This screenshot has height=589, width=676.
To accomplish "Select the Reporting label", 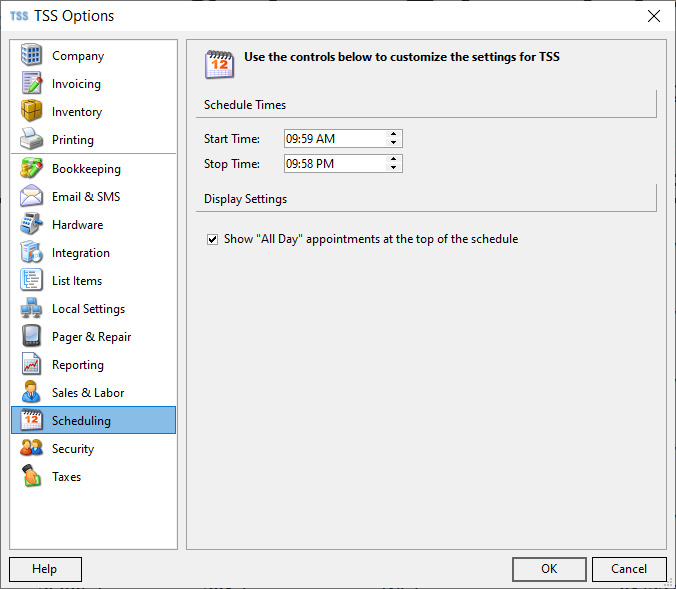I will tap(78, 365).
